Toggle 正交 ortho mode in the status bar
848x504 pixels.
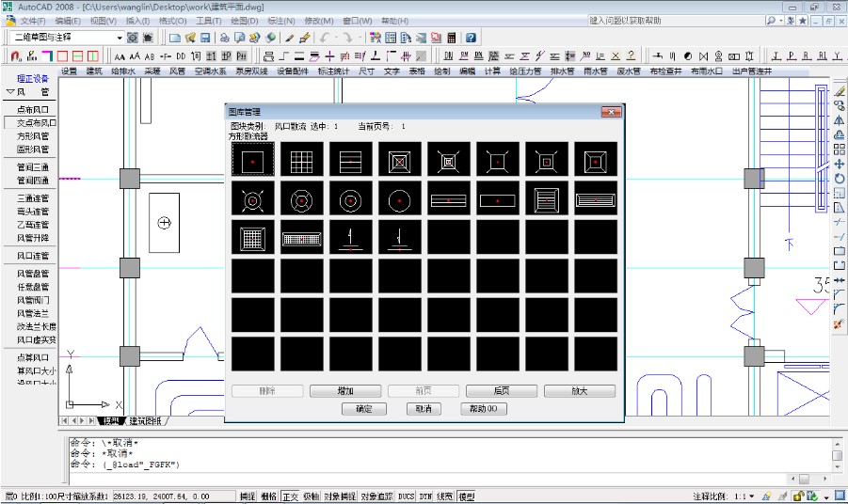(290, 496)
